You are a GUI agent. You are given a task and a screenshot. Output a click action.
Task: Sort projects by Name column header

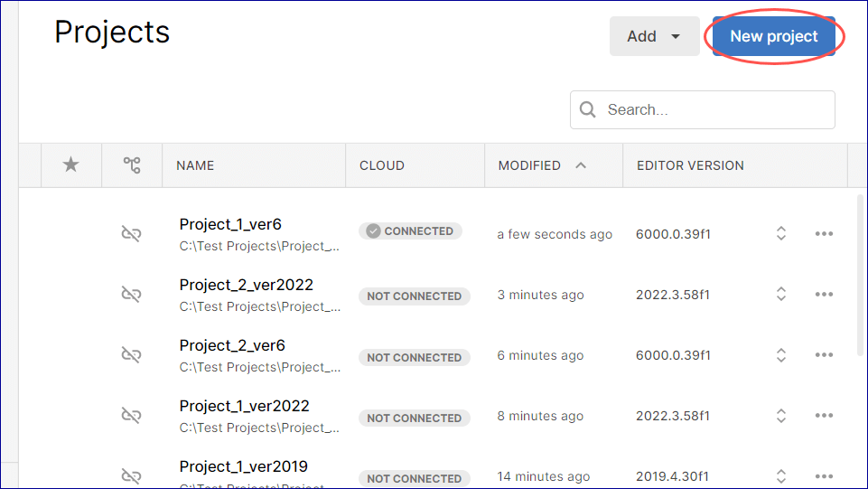coord(195,165)
